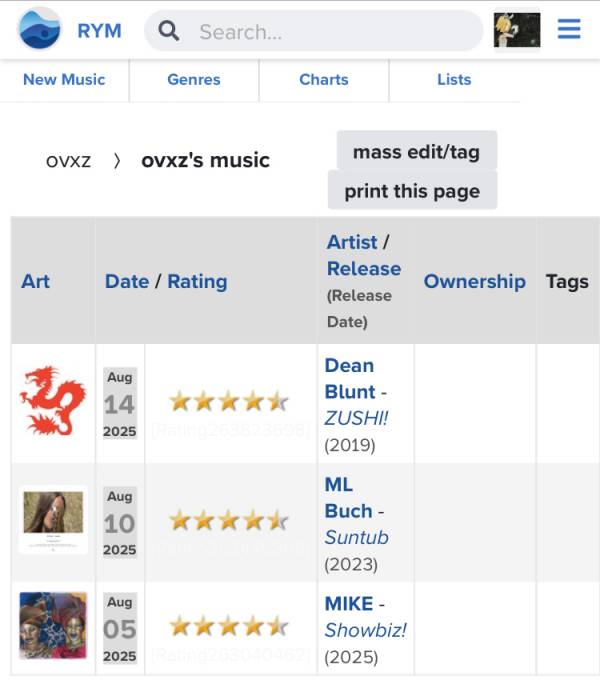View Dean Blunt ZUSHI! red dragon cover
The height and width of the screenshot is (692, 600).
[x=53, y=401]
